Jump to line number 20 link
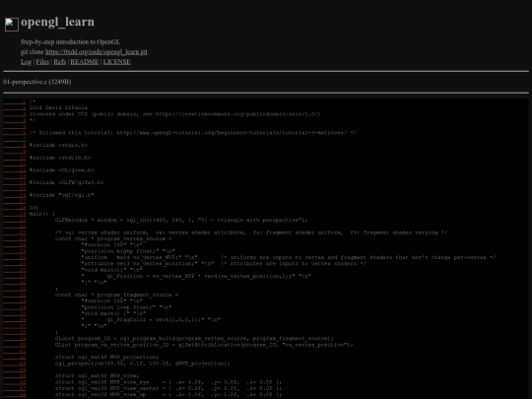The height and width of the screenshot is (399, 532). click(x=15, y=220)
